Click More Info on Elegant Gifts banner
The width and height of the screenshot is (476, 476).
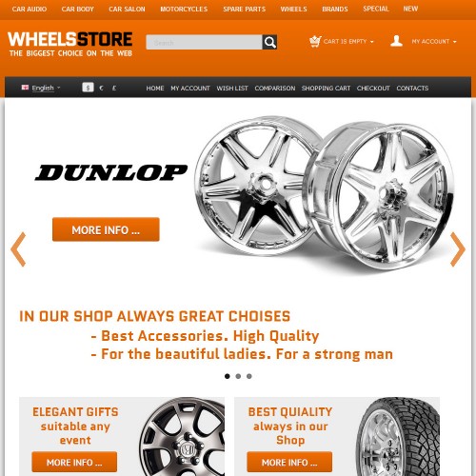pos(74,462)
